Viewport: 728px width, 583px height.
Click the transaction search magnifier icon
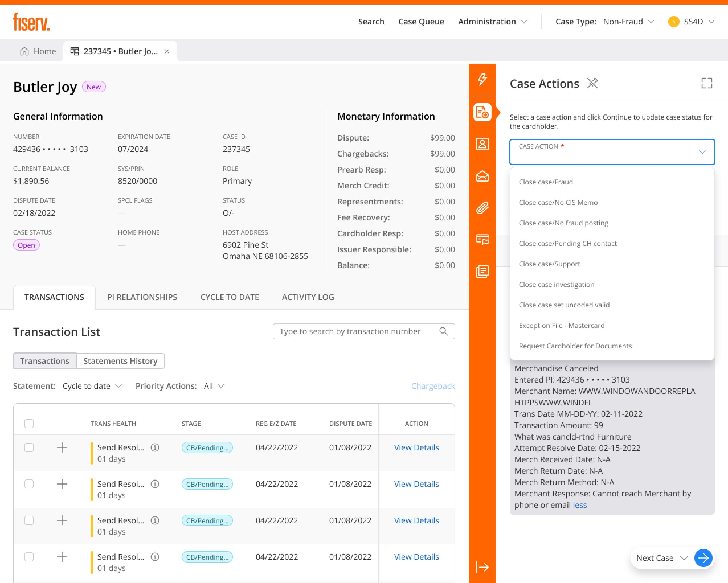(444, 331)
